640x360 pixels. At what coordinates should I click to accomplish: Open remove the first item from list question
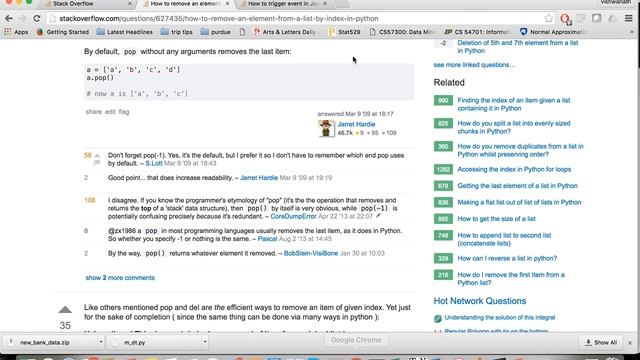[511, 278]
